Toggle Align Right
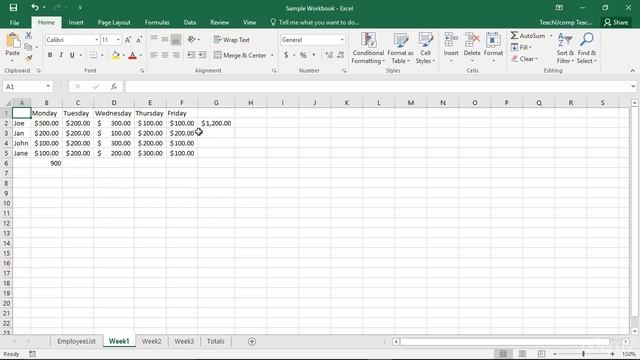This screenshot has height=360, width=640. pyautogui.click(x=176, y=55)
